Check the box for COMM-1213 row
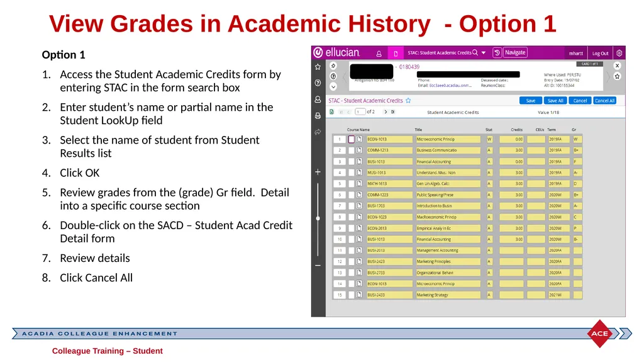Viewport: 644px width, 362px height. pyautogui.click(x=351, y=150)
